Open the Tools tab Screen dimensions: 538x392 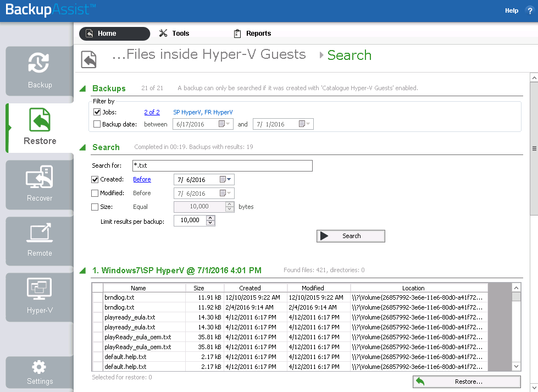(174, 34)
